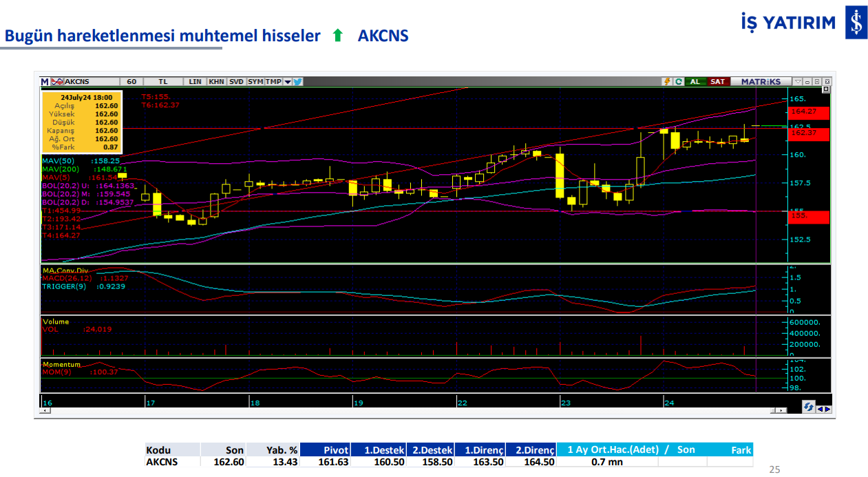Image resolution: width=868 pixels, height=477 pixels.
Task: Select the SYM toolbar item
Action: [x=255, y=81]
